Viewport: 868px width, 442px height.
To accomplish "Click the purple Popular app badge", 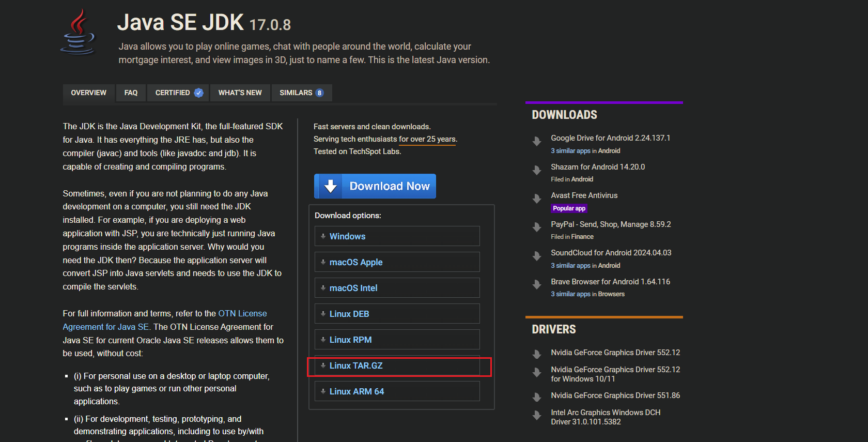I will click(x=569, y=208).
